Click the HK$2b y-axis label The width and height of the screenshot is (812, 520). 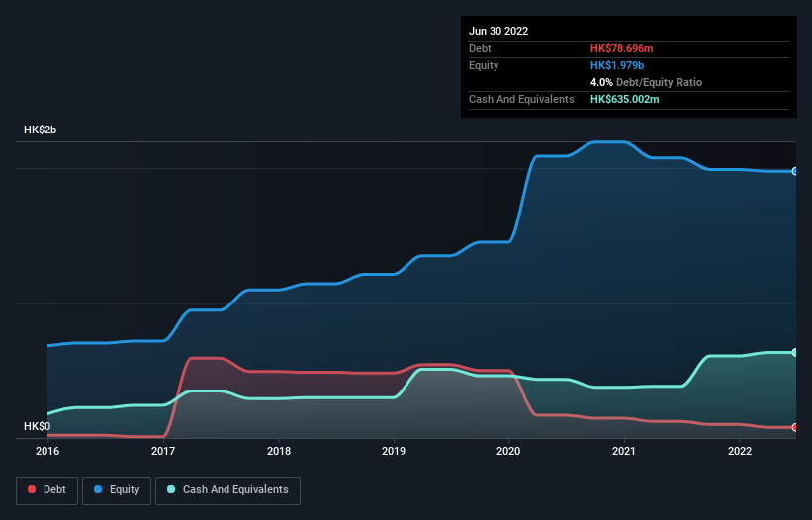click(40, 130)
